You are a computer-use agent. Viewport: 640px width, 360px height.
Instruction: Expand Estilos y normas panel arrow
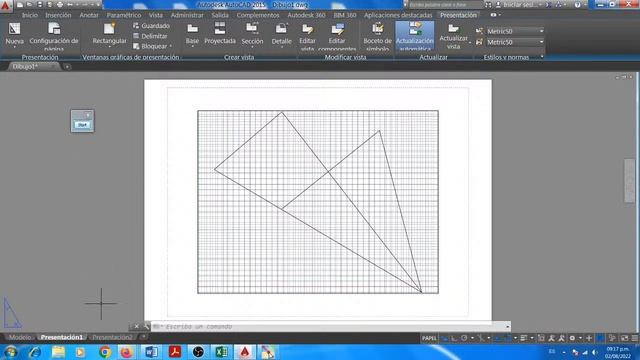542,57
